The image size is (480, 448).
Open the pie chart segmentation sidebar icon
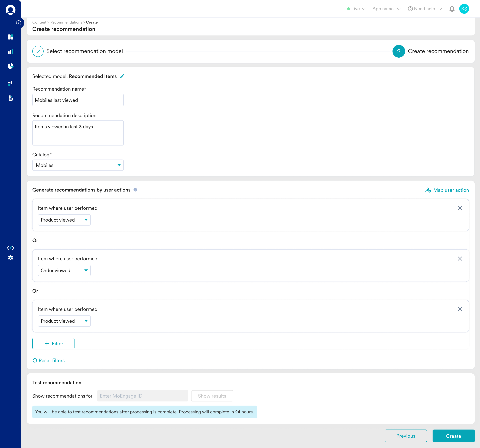(x=10, y=66)
